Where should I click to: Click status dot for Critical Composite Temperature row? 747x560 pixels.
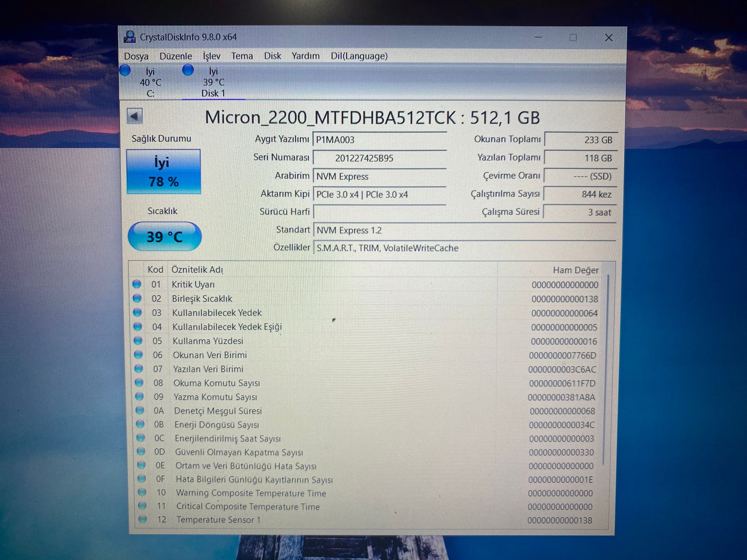143,506
